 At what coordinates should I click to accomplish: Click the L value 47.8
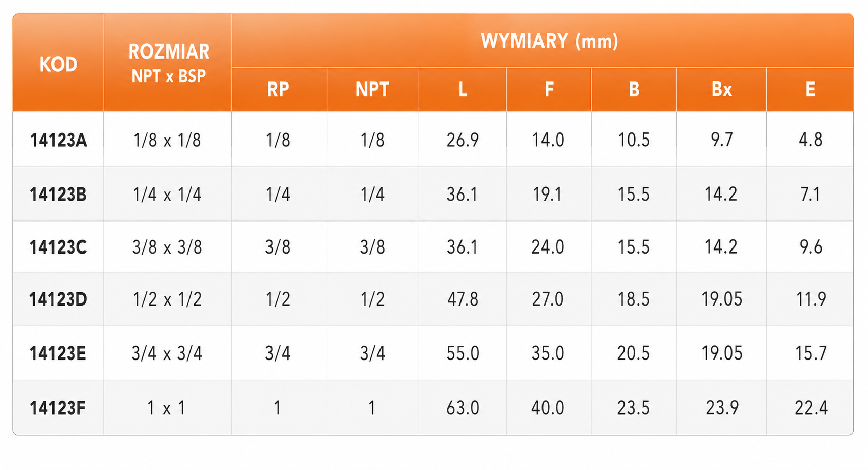[x=463, y=299]
